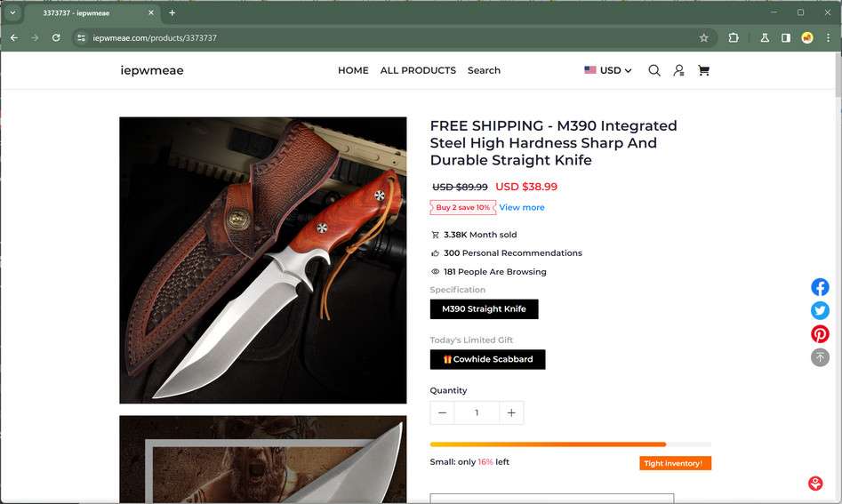Share product on Twitter
The height and width of the screenshot is (504, 842).
(820, 310)
